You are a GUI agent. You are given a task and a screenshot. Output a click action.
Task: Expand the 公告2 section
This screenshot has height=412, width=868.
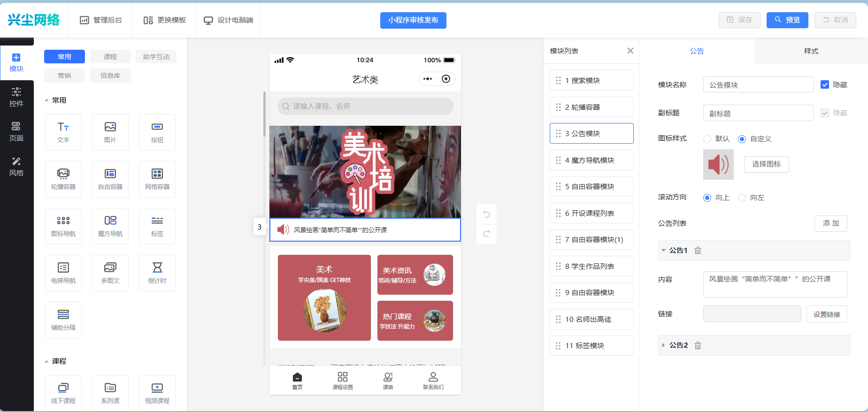663,345
